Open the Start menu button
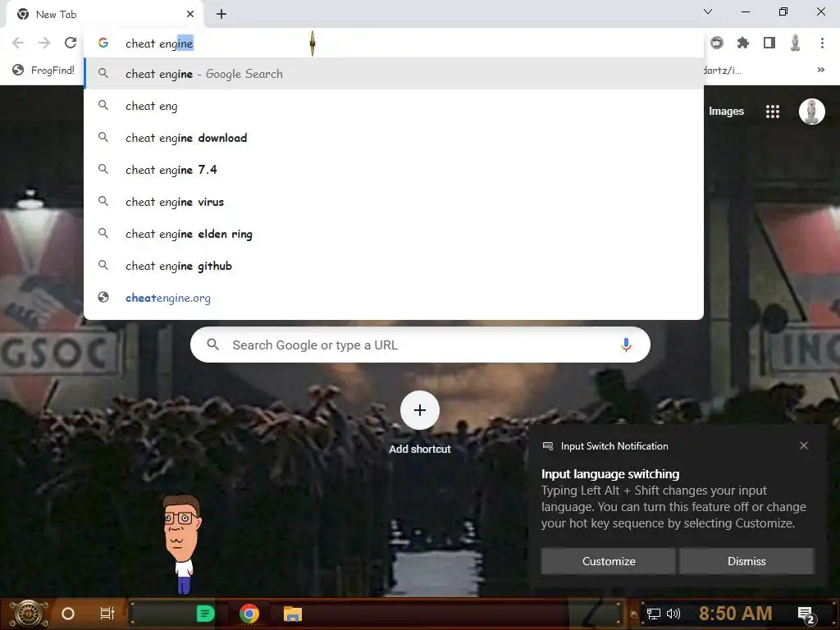This screenshot has height=630, width=840. (29, 614)
